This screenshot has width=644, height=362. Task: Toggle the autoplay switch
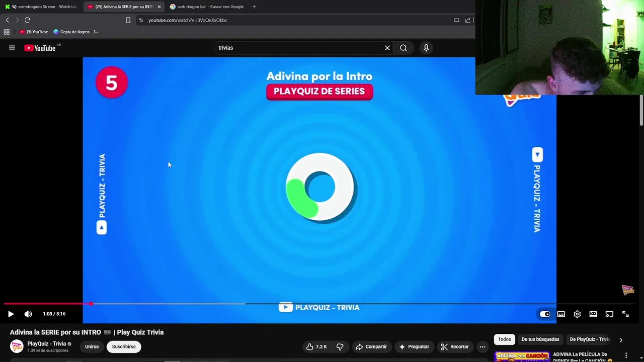(x=545, y=314)
